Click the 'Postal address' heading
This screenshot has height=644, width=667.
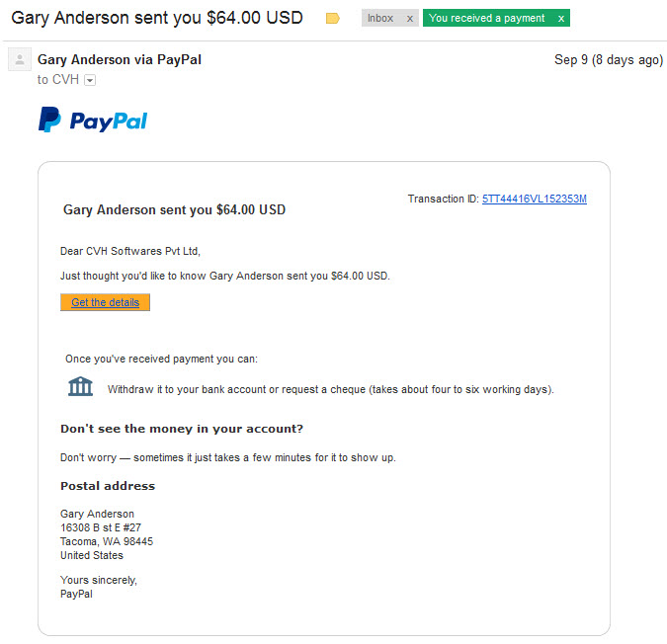[x=108, y=486]
